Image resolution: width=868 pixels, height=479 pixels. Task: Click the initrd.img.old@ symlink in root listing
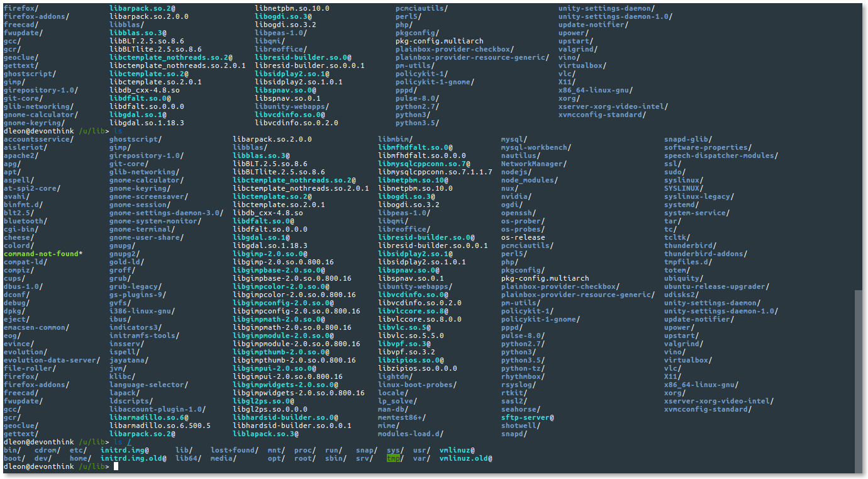pos(134,458)
